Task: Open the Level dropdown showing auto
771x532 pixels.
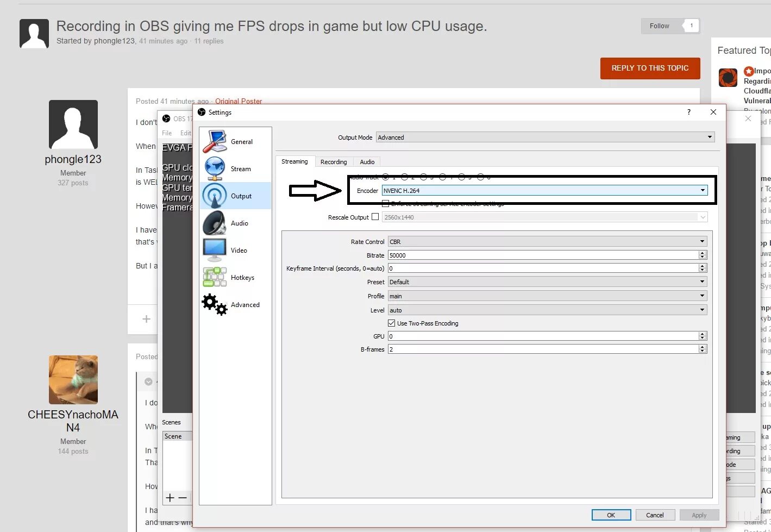Action: 547,310
